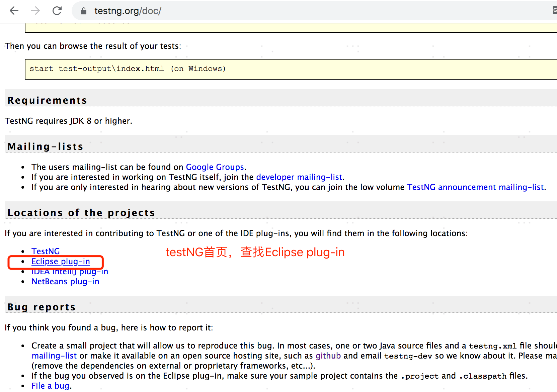The width and height of the screenshot is (557, 392).
Task: Click the File a bug link
Action: [x=51, y=386]
